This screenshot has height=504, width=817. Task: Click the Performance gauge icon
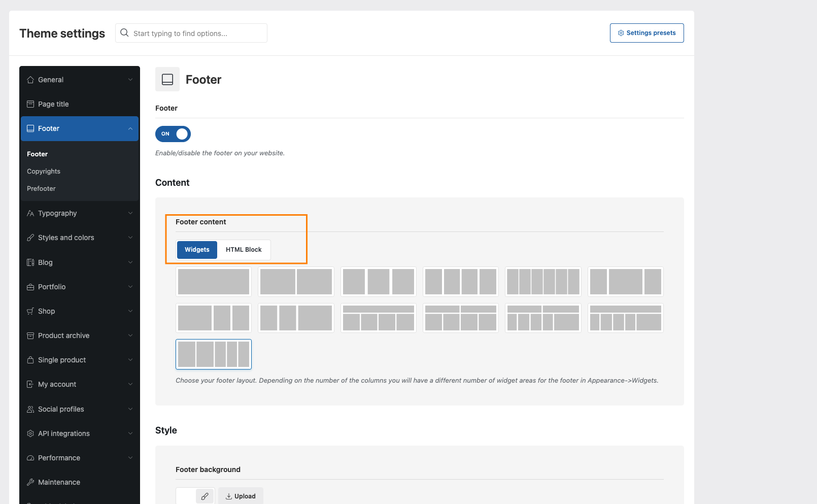30,458
